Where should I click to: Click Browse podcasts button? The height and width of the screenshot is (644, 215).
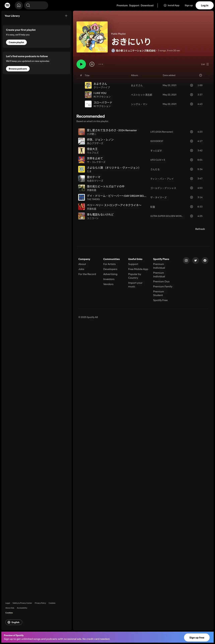[x=18, y=69]
